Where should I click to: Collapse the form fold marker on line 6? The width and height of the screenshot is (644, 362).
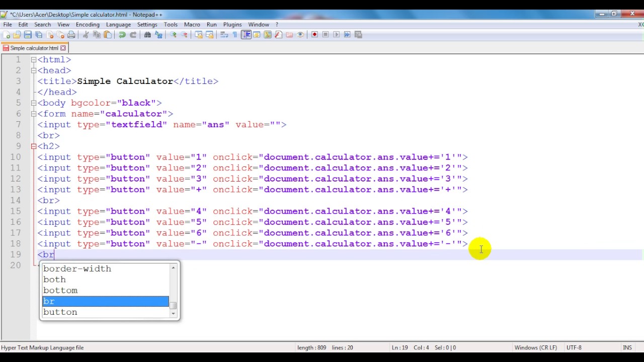tap(34, 114)
